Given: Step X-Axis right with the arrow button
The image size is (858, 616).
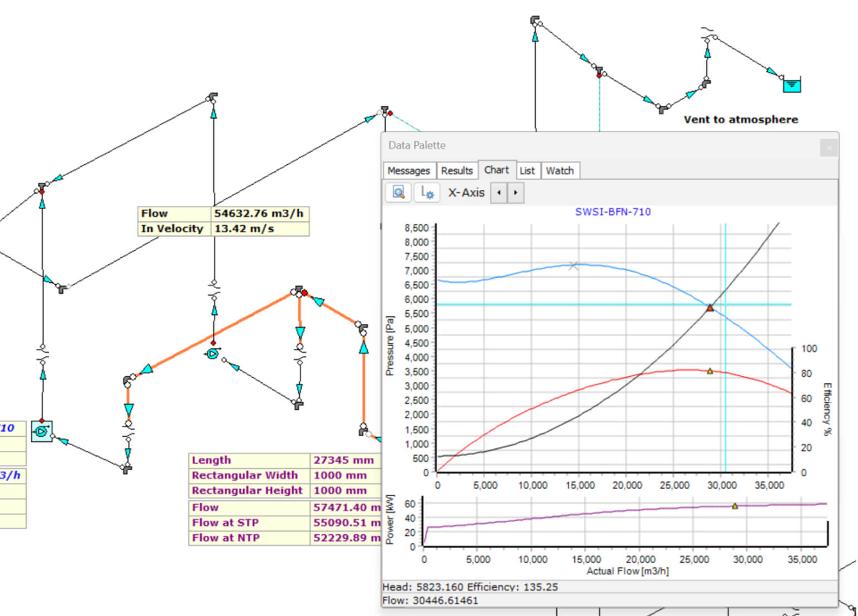Looking at the screenshot, I should [x=516, y=193].
